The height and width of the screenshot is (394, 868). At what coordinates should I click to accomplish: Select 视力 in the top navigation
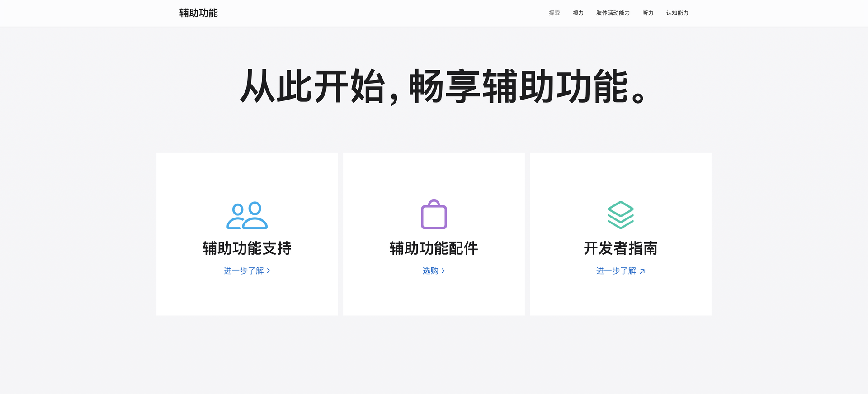pyautogui.click(x=578, y=13)
